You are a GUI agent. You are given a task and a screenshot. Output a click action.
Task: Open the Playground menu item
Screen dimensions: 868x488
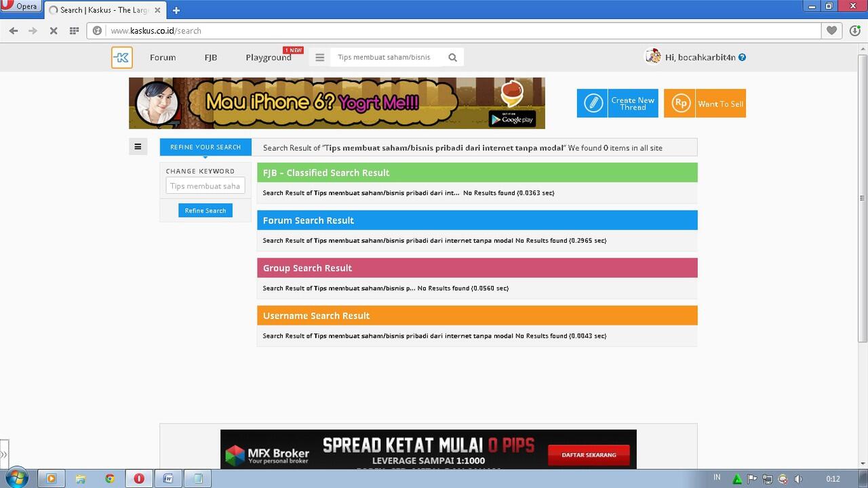click(x=269, y=58)
